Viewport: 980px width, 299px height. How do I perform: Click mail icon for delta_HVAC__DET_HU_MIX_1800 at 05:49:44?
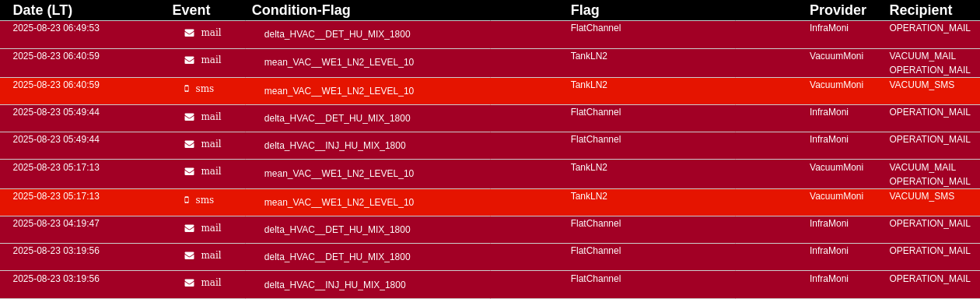[189, 117]
